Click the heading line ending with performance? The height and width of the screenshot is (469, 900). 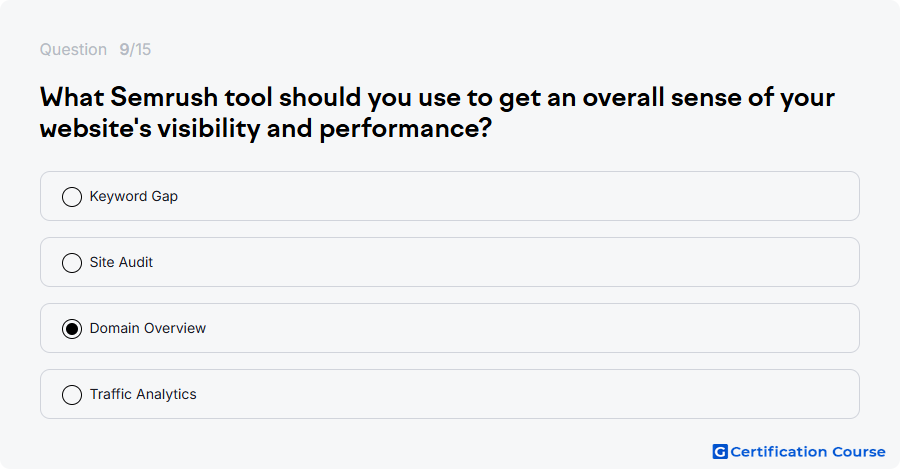click(x=266, y=128)
